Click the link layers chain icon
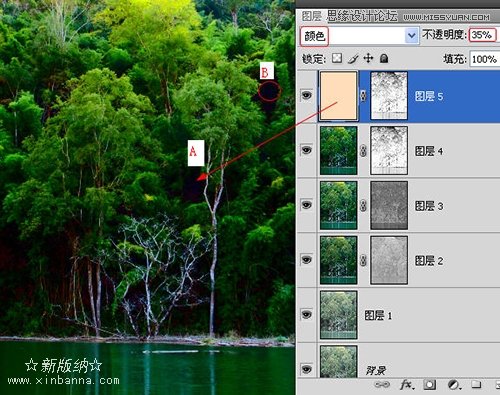 (x=382, y=385)
